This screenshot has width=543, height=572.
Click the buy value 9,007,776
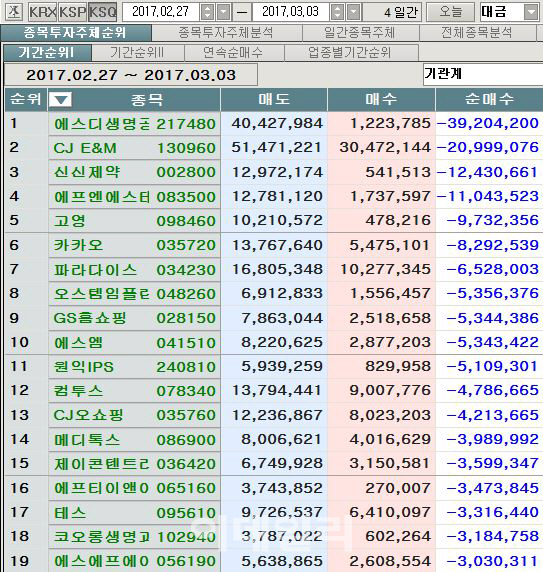pyautogui.click(x=390, y=391)
